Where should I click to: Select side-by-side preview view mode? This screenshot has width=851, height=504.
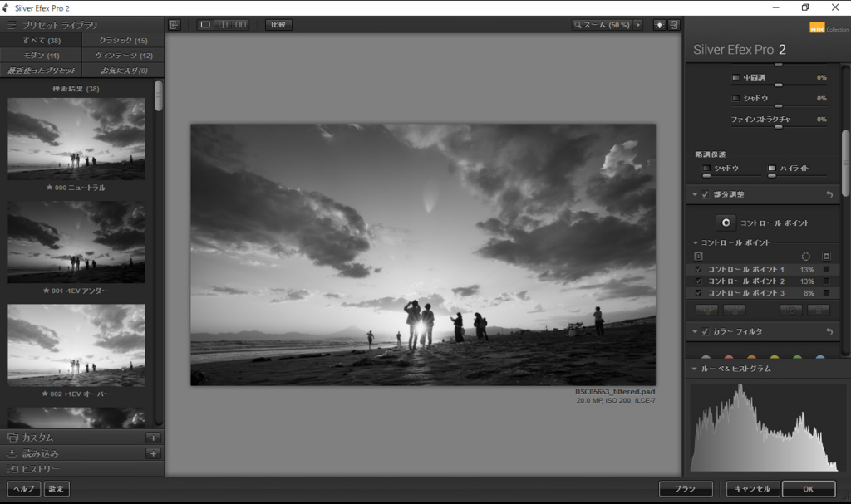[x=240, y=25]
